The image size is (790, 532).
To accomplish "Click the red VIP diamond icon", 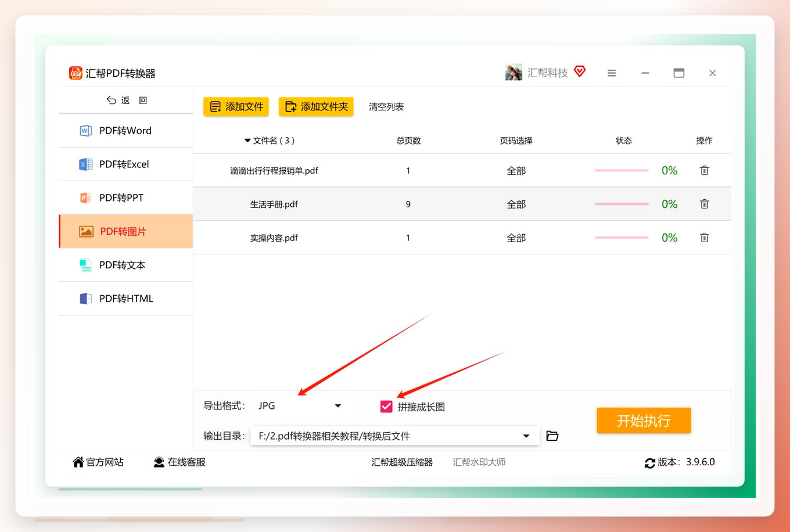I will pos(580,71).
